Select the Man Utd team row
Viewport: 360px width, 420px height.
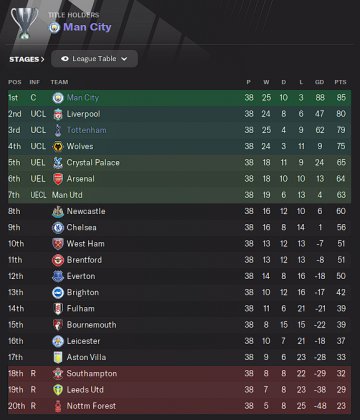tap(179, 195)
